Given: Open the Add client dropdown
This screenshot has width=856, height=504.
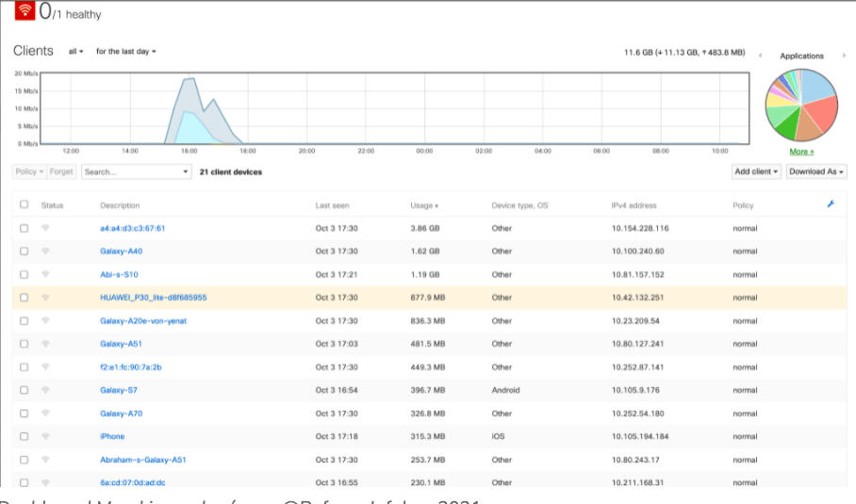Looking at the screenshot, I should pyautogui.click(x=756, y=171).
